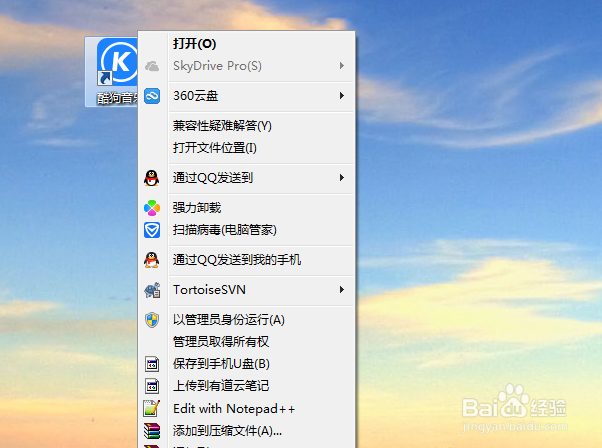Screen dimensions: 602x448
Task: Click the 酷狗音乐 shortcut label text
Action: pyautogui.click(x=117, y=98)
